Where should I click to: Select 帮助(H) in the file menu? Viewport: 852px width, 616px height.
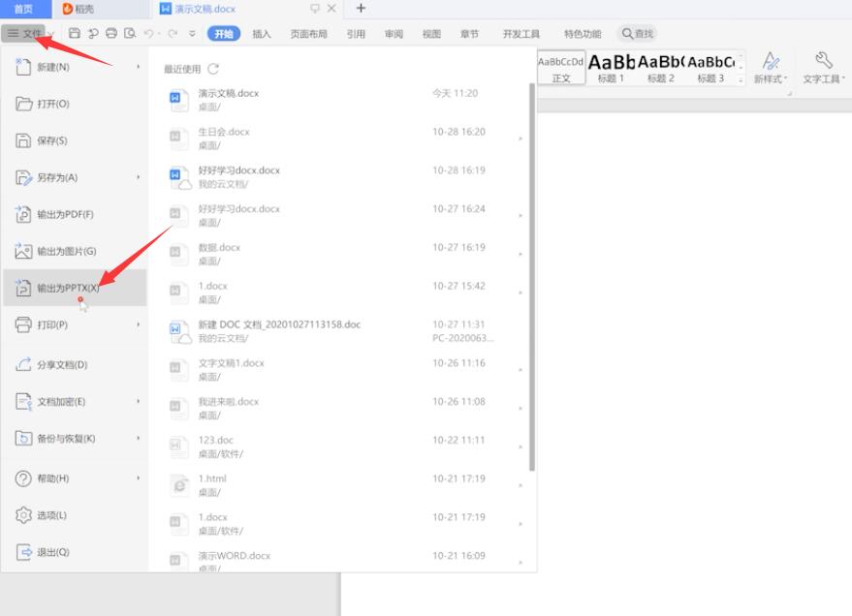click(75, 478)
